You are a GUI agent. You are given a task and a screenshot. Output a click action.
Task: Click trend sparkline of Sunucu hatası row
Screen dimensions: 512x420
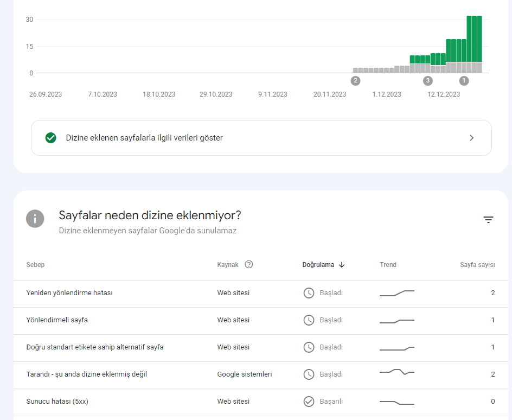(x=396, y=403)
